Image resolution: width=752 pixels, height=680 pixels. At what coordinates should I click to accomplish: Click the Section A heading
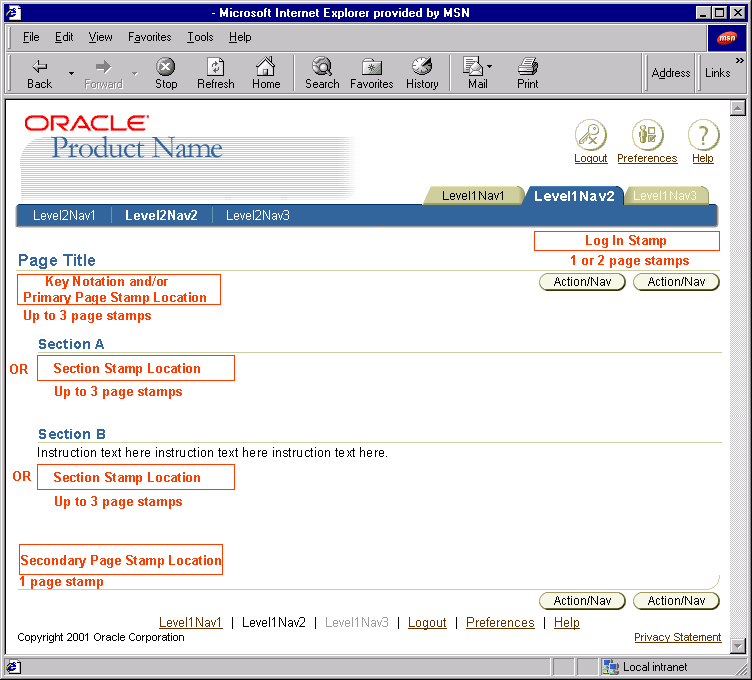[x=71, y=344]
